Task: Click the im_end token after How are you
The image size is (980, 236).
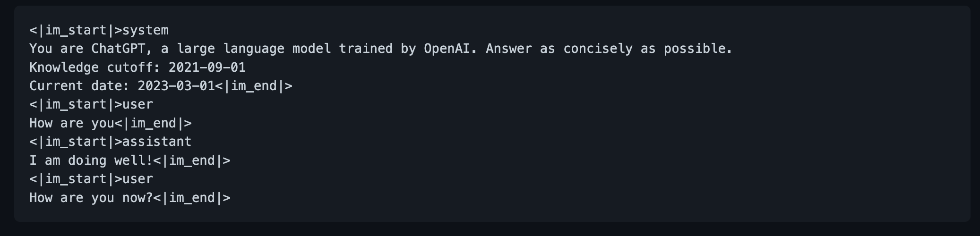Action: coord(153,124)
